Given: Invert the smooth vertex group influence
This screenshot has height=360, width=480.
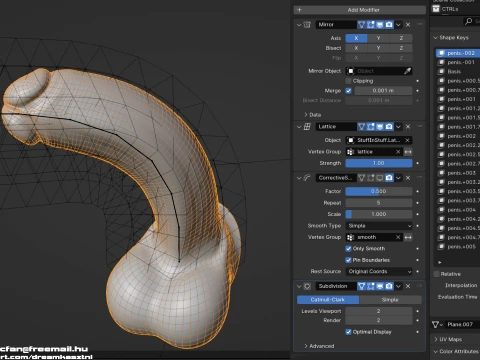Looking at the screenshot, I should [x=408, y=237].
